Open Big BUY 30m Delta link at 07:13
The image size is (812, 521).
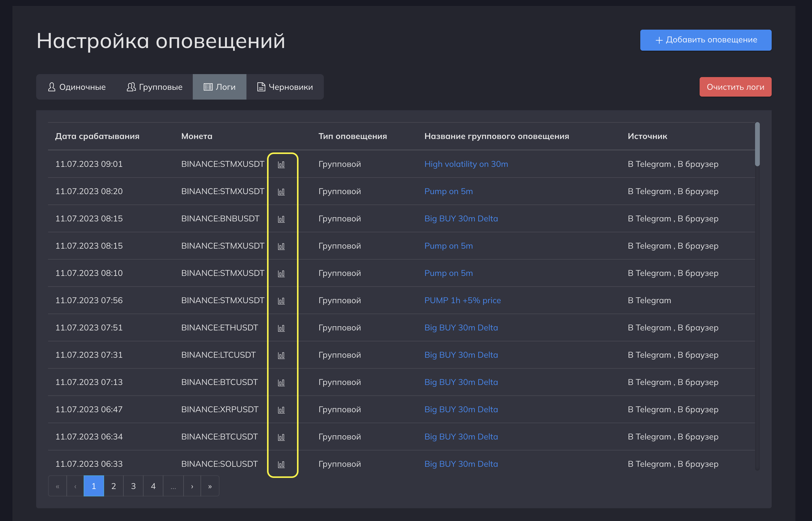click(x=461, y=382)
